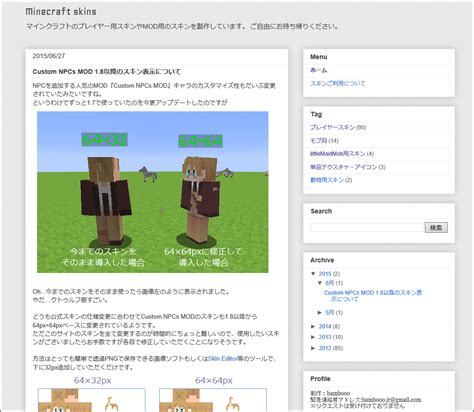
Task: Select the プレイヤースキン tag
Action: tap(332, 127)
